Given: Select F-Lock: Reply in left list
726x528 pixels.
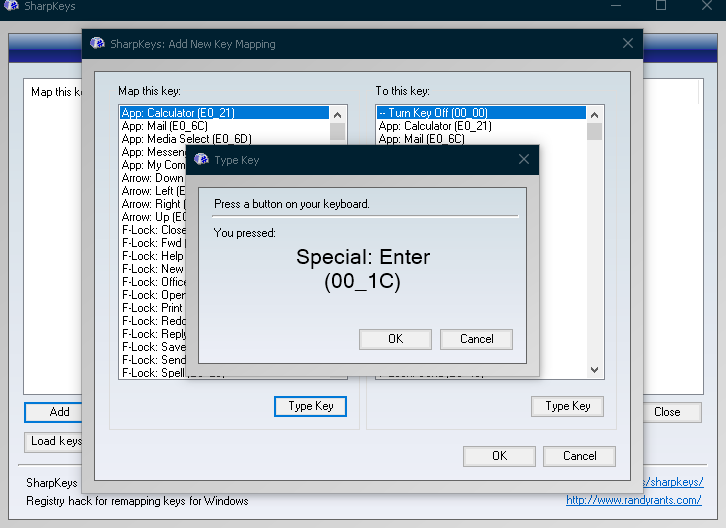Looking at the screenshot, I should tap(153, 333).
